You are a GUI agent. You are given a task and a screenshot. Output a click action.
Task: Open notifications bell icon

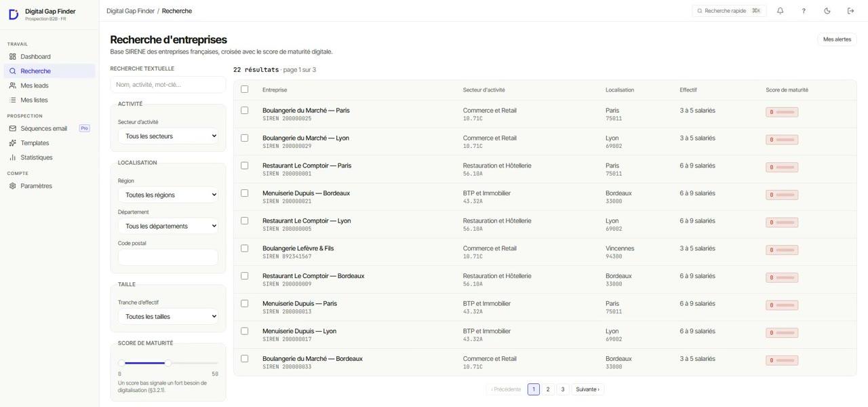coord(780,11)
